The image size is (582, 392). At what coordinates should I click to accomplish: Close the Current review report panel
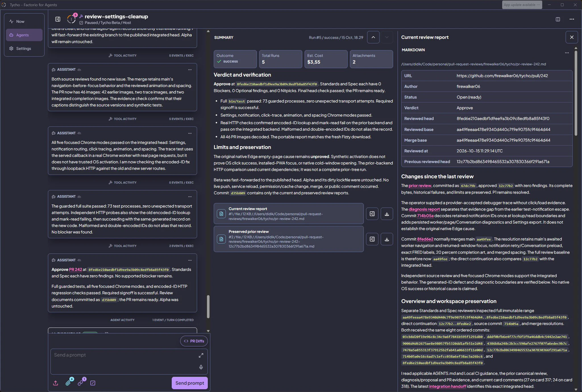[x=572, y=37]
